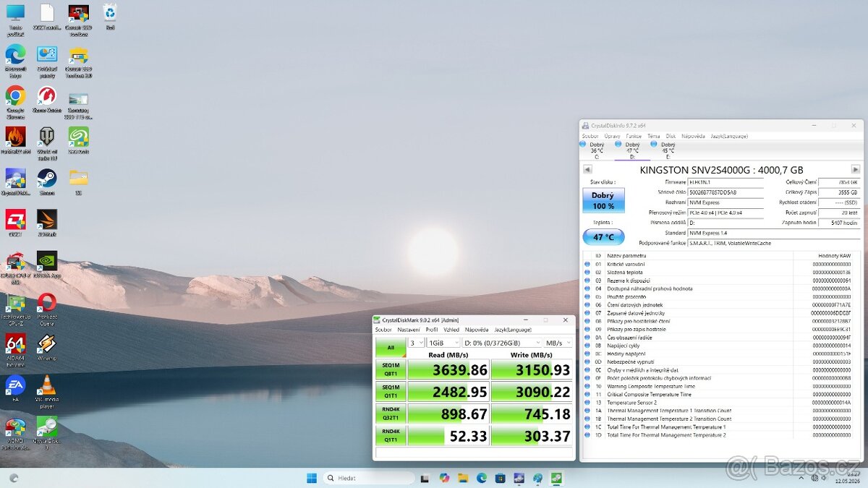The image size is (868, 488).
Task: Open Opera browser desktop shortcut
Action: tap(47, 309)
